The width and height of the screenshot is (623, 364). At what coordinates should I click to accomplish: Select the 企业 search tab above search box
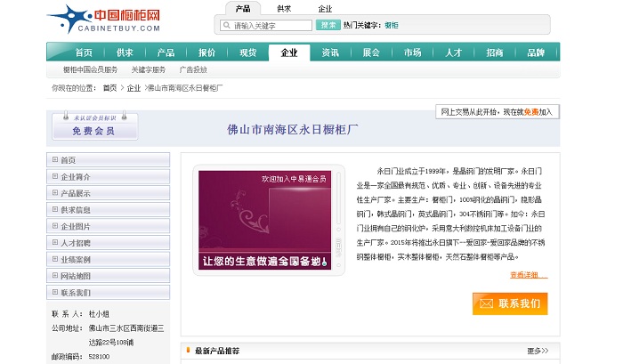pyautogui.click(x=325, y=9)
